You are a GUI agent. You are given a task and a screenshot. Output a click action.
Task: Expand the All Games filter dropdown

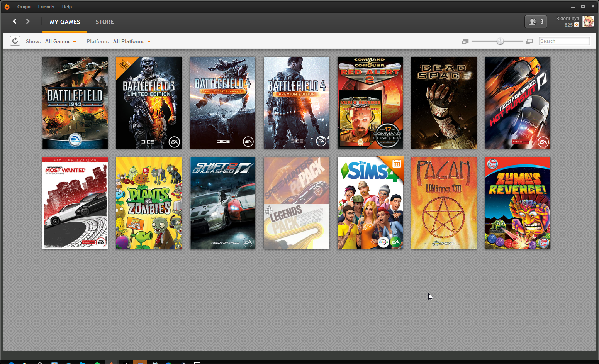coord(61,41)
